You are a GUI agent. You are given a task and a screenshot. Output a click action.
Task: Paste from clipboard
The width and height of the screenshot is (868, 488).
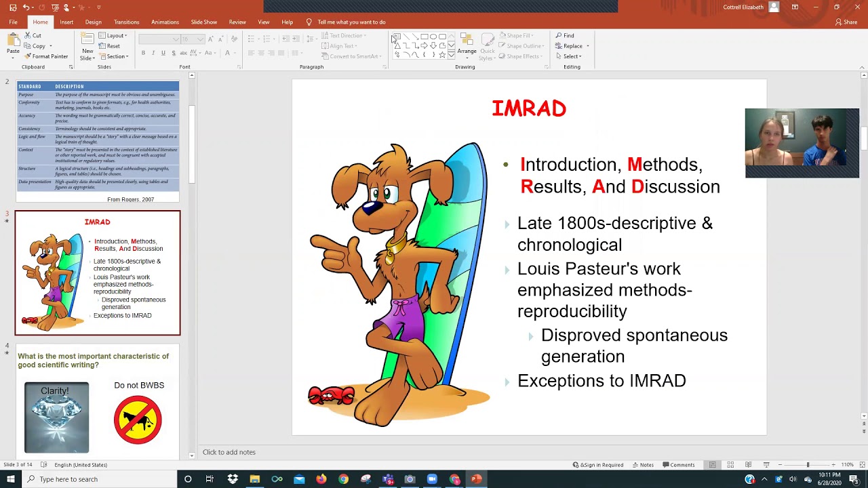point(13,45)
